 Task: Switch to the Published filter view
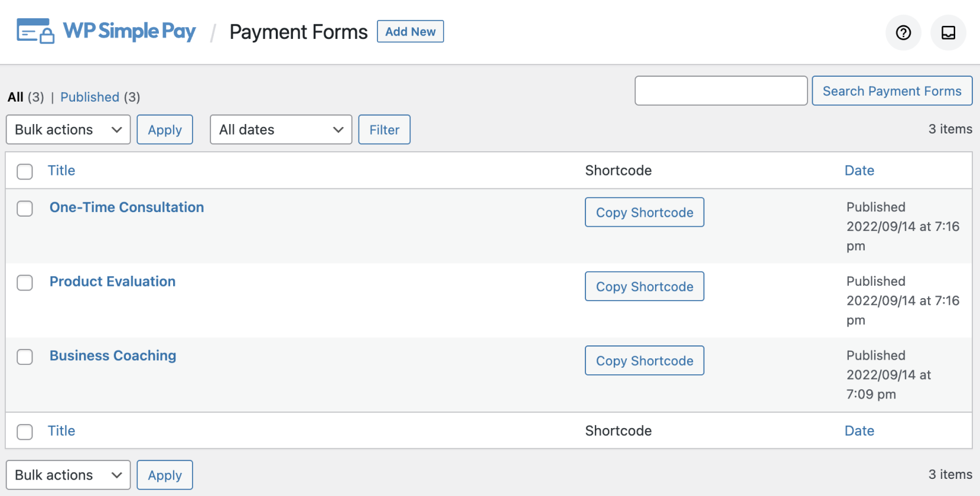(x=90, y=97)
